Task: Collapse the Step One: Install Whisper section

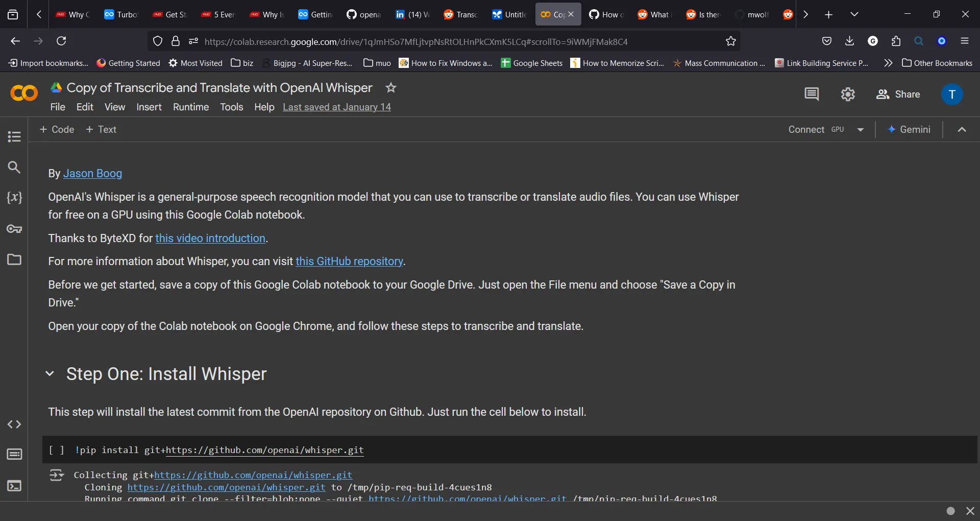Action: [50, 374]
